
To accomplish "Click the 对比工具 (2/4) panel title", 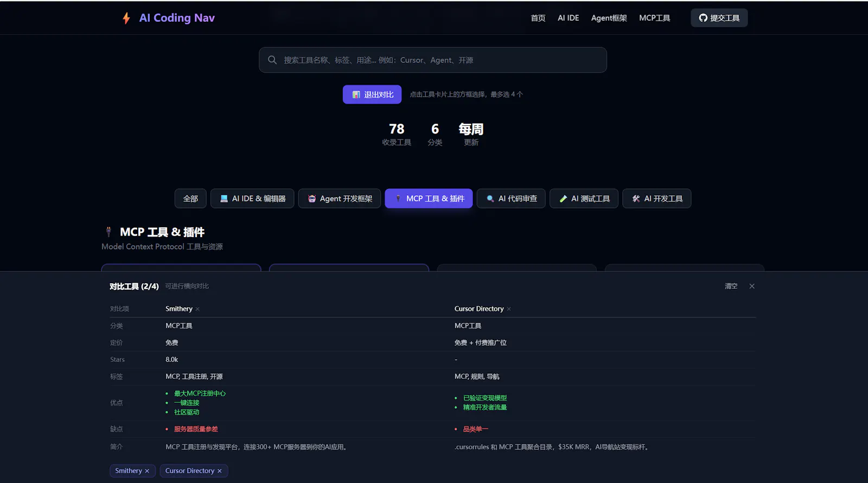I will point(134,287).
